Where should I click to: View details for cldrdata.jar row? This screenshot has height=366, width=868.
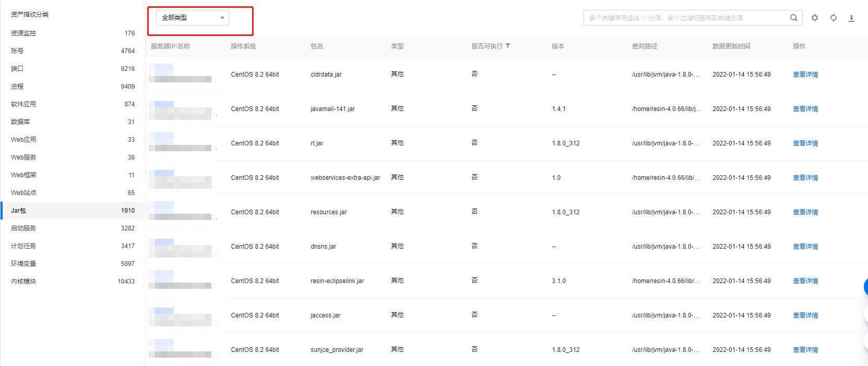click(x=805, y=75)
